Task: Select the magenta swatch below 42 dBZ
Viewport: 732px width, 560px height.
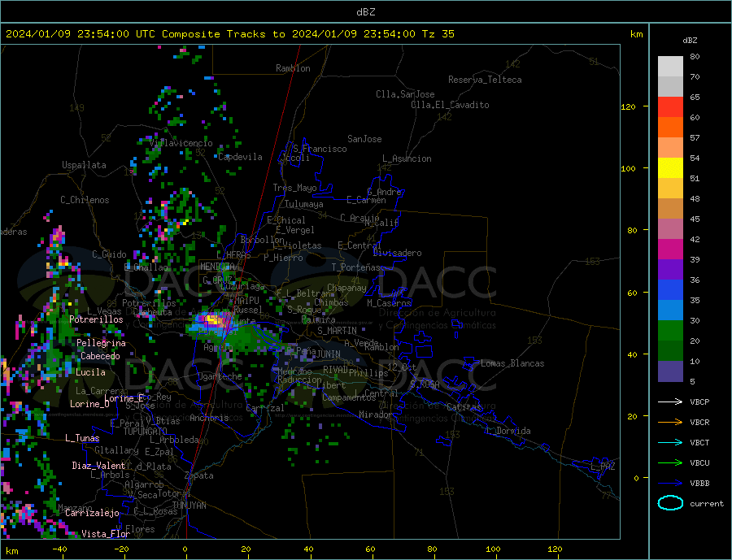Action: click(670, 250)
